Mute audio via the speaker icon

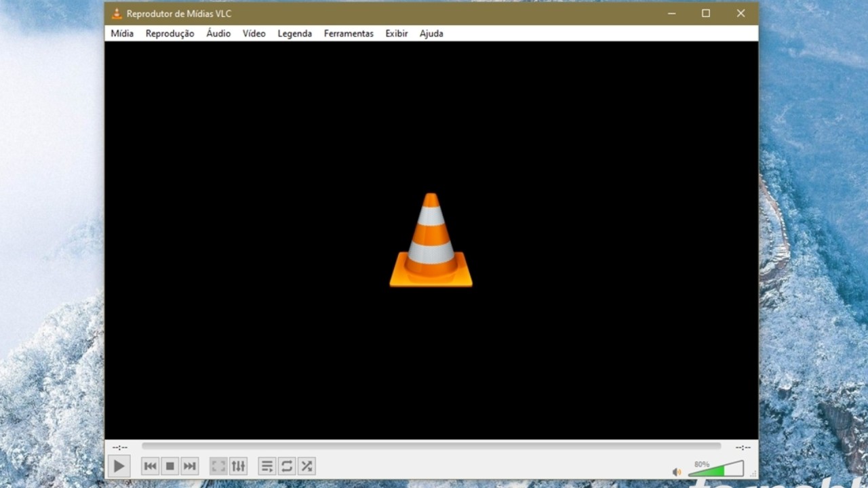click(676, 472)
